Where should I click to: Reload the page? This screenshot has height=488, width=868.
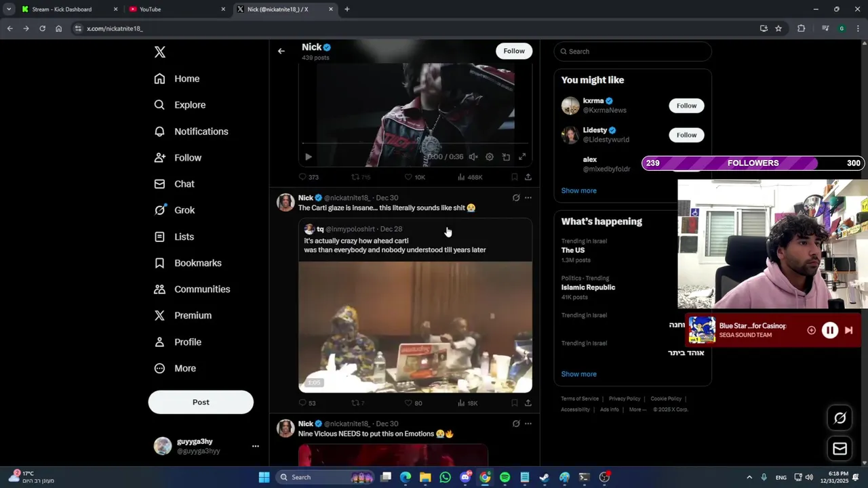(42, 28)
